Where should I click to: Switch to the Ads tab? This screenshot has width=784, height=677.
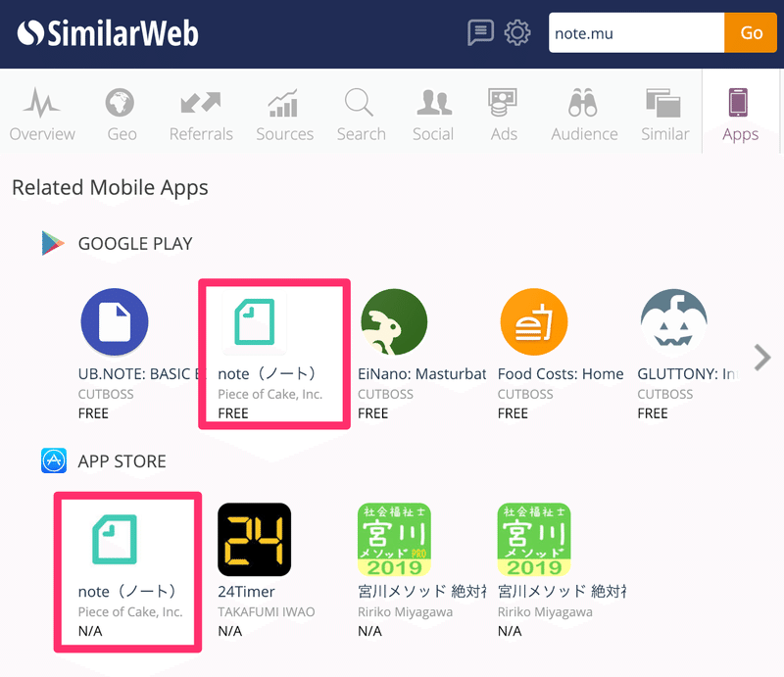[x=504, y=115]
